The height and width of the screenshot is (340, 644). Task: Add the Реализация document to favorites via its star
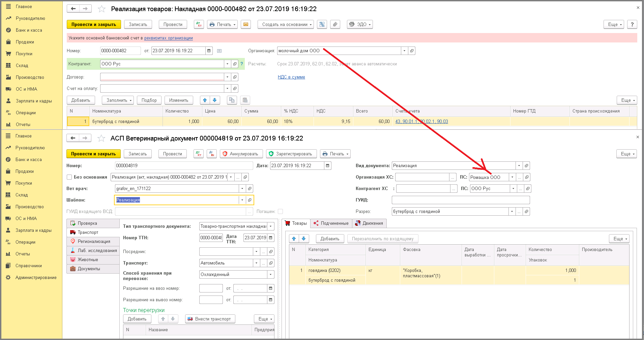pyautogui.click(x=101, y=9)
